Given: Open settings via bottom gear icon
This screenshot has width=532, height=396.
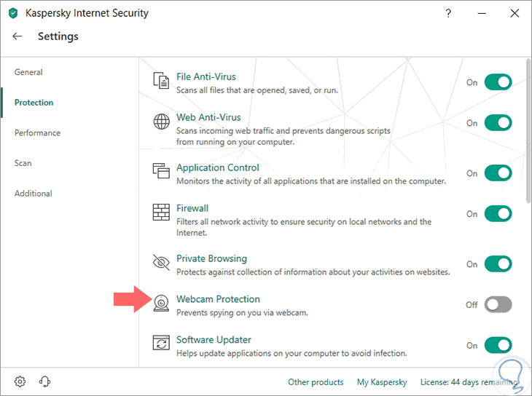Looking at the screenshot, I should (x=20, y=381).
